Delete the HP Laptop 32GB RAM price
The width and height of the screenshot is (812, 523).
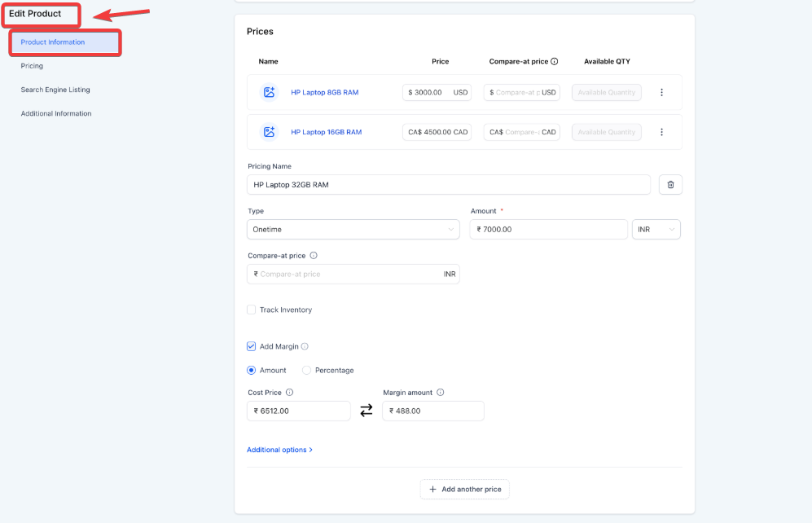click(670, 185)
